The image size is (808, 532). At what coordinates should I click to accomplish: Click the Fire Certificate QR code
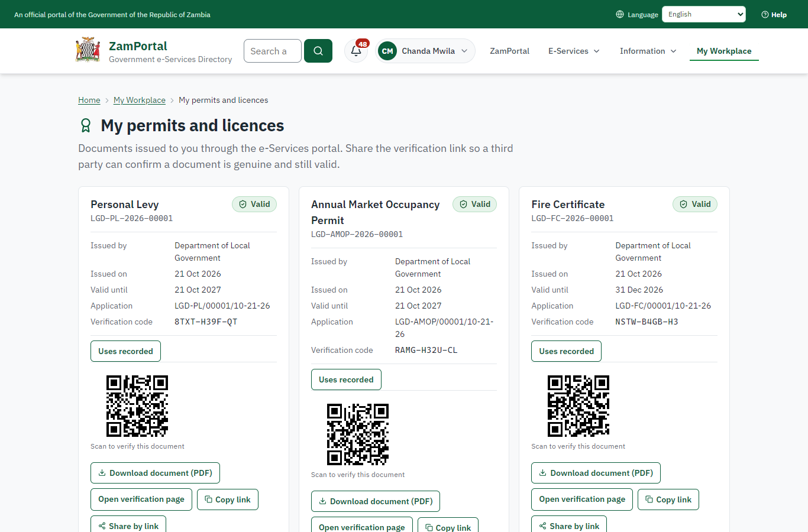578,406
